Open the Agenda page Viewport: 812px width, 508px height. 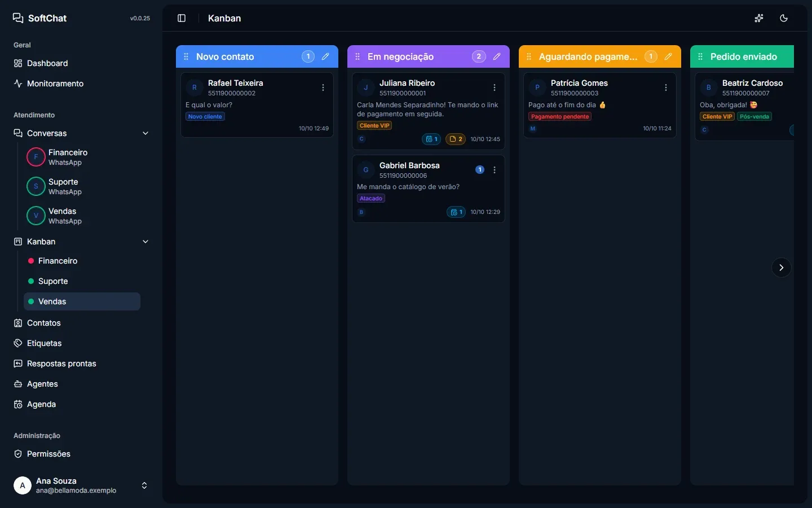(x=81, y=404)
